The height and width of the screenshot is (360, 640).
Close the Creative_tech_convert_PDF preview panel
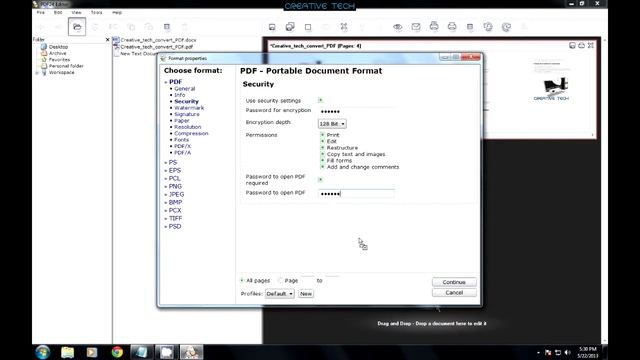[x=591, y=45]
